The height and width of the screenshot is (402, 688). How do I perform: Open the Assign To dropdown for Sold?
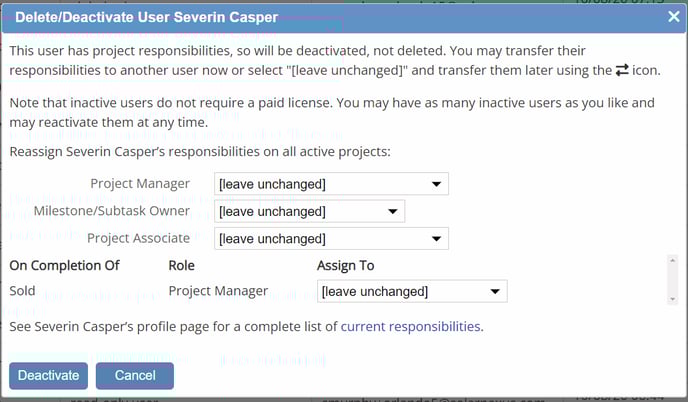coord(411,291)
